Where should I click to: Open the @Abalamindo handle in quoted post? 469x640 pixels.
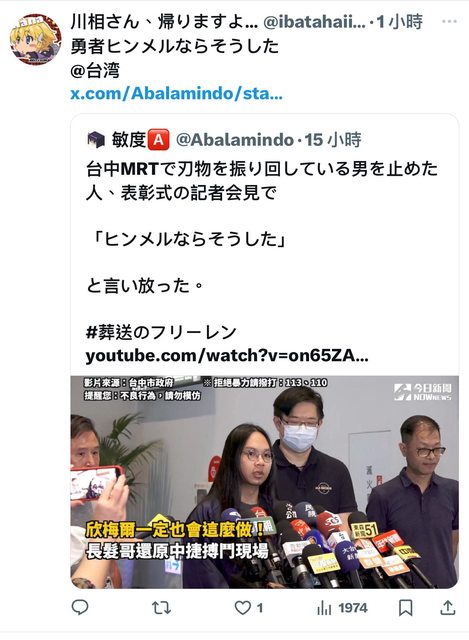click(x=235, y=140)
